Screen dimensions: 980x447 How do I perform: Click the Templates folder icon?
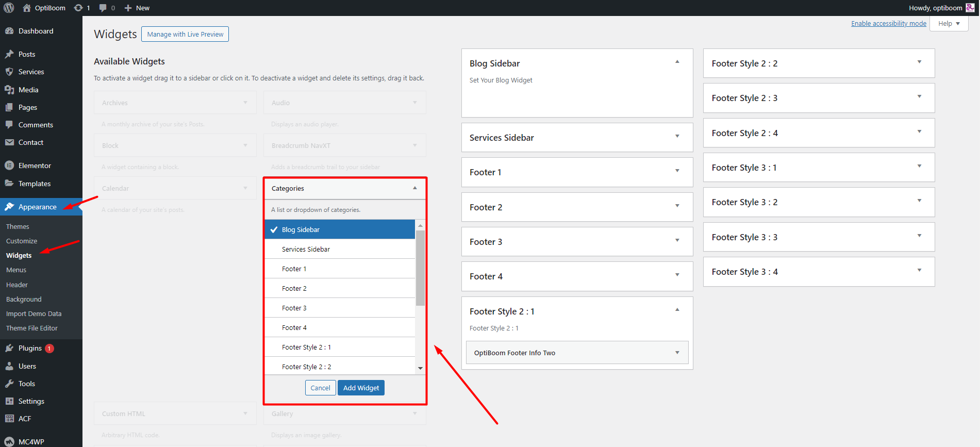pos(9,184)
